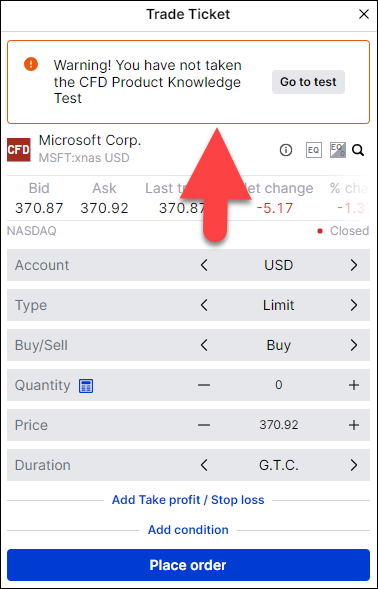This screenshot has height=589, width=378.
Task: Click the orange warning exclamation icon
Action: coord(31,63)
